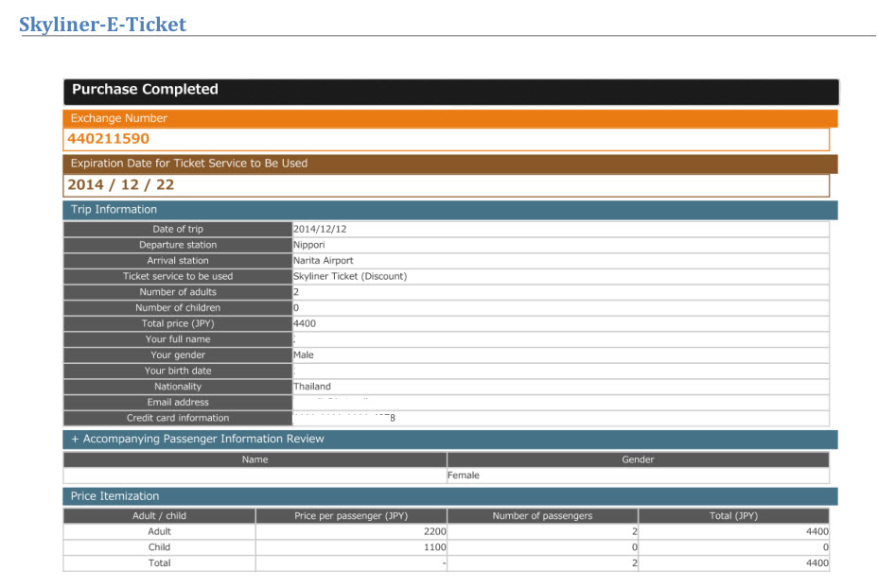Click the Gender column header
The image size is (878, 588).
[x=638, y=459]
